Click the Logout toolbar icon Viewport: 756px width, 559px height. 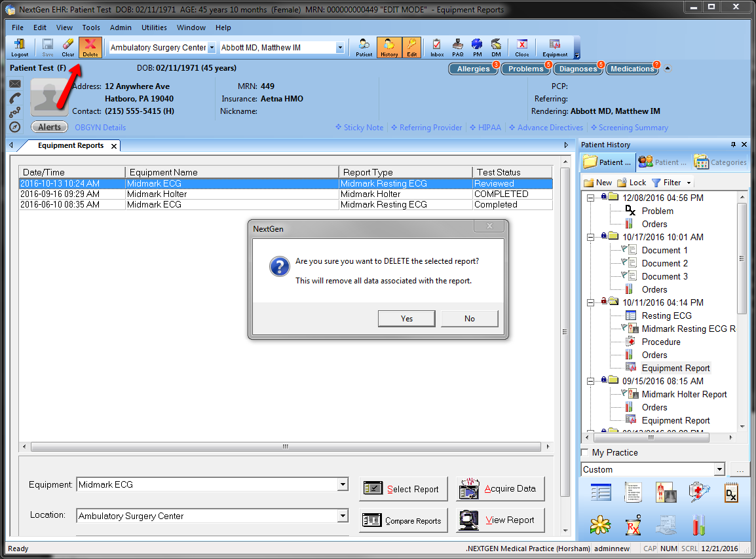(x=20, y=48)
